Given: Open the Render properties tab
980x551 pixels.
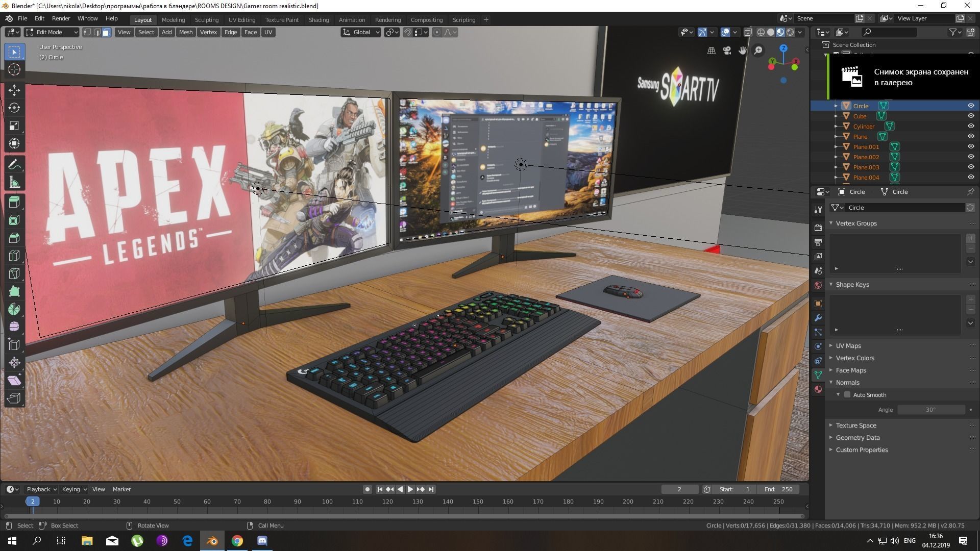Looking at the screenshot, I should pos(818,228).
